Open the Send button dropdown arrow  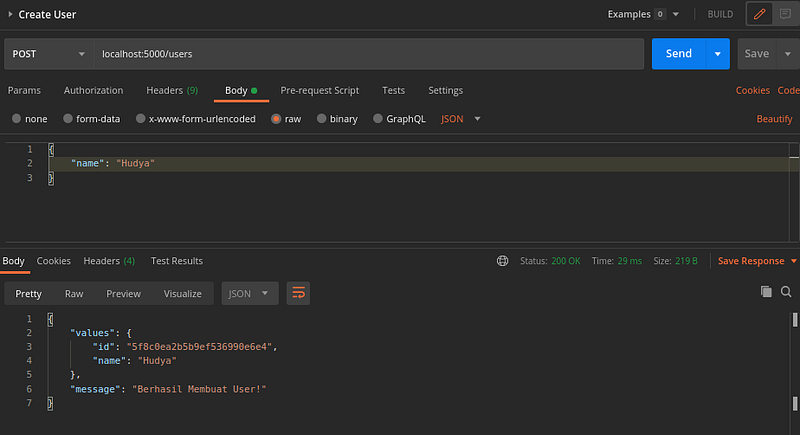tap(718, 54)
